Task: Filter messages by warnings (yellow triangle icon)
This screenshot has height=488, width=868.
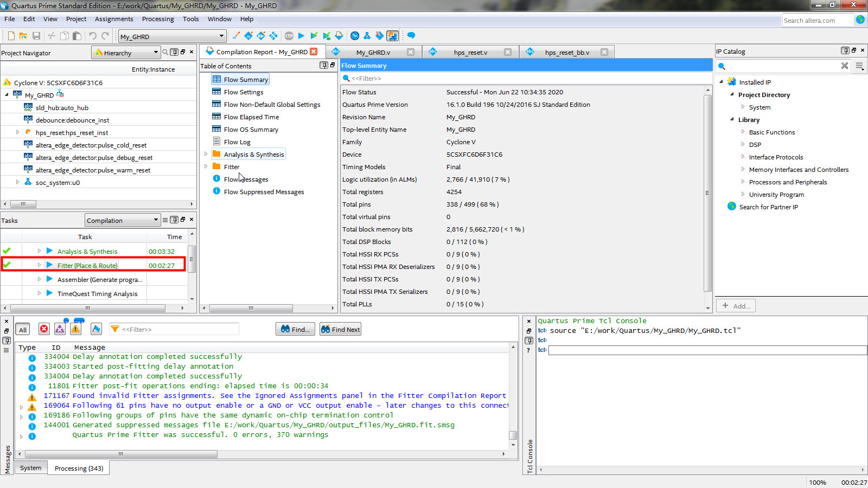Action: [x=75, y=329]
